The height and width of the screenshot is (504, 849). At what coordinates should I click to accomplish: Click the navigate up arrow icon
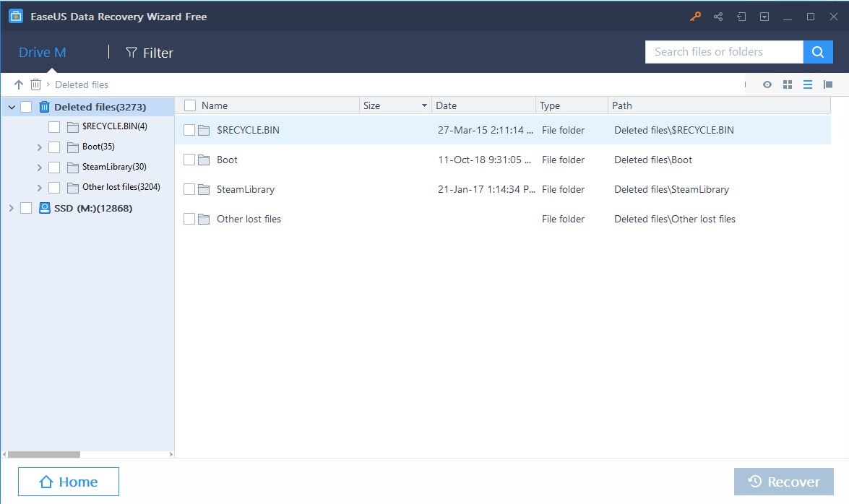pos(19,84)
